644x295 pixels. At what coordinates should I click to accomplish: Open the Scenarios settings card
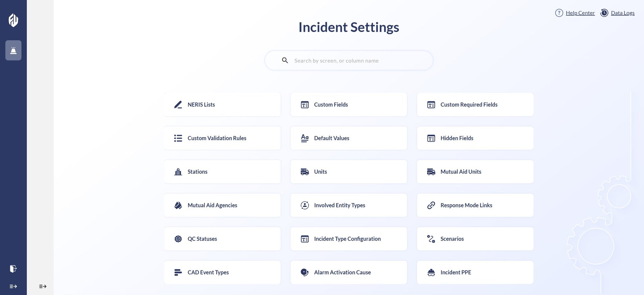tap(475, 239)
